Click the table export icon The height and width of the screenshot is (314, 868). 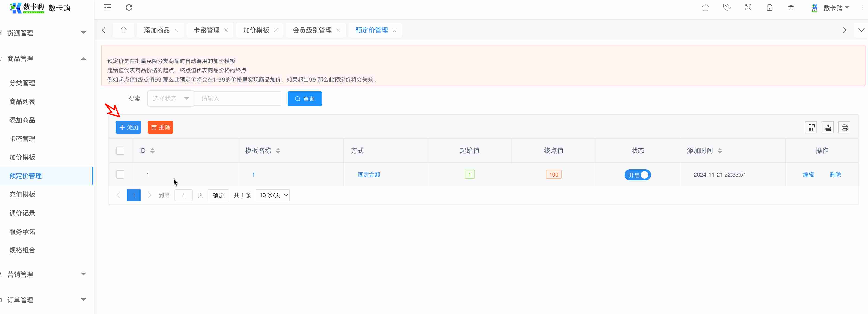click(x=828, y=128)
